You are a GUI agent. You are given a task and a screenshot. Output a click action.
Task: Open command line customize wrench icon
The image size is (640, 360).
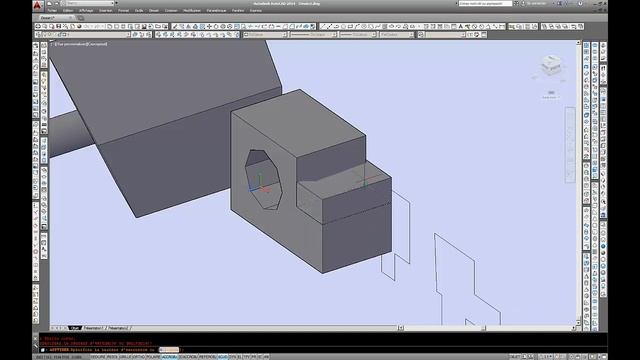click(x=35, y=345)
